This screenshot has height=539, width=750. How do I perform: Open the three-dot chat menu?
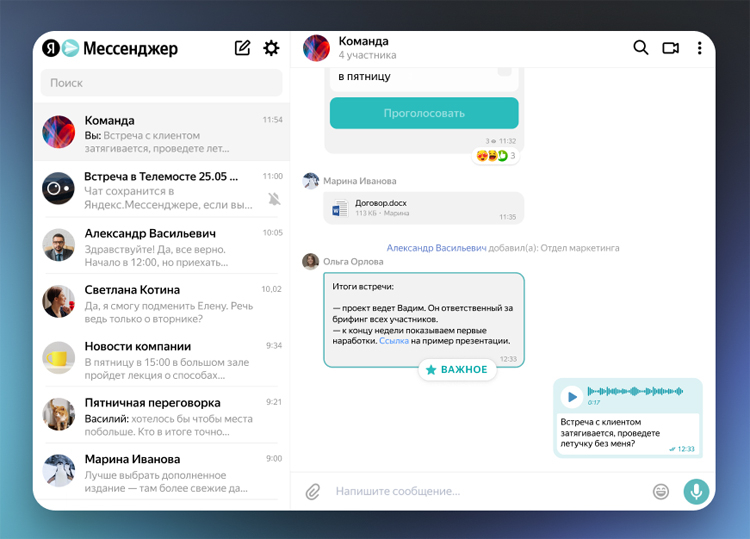pos(699,48)
